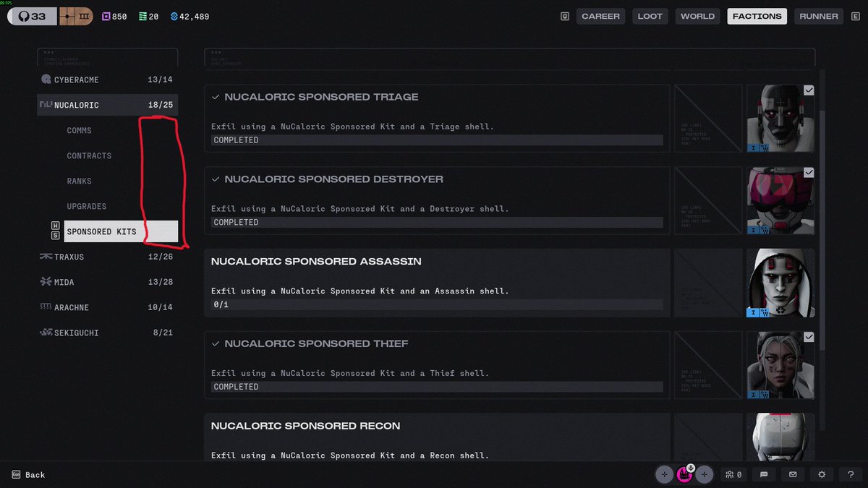Collapse the NUCALORIC faction entry
Viewport: 868px width, 488px height.
pos(108,105)
